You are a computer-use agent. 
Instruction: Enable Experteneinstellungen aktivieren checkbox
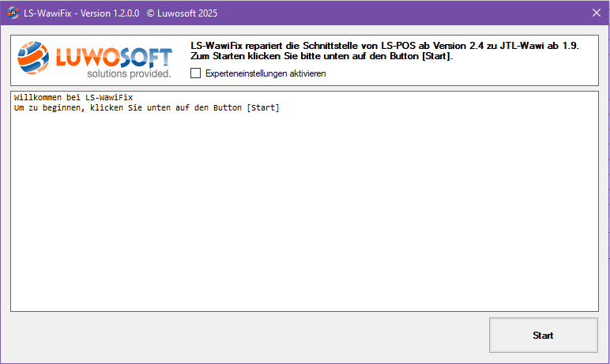[x=195, y=73]
